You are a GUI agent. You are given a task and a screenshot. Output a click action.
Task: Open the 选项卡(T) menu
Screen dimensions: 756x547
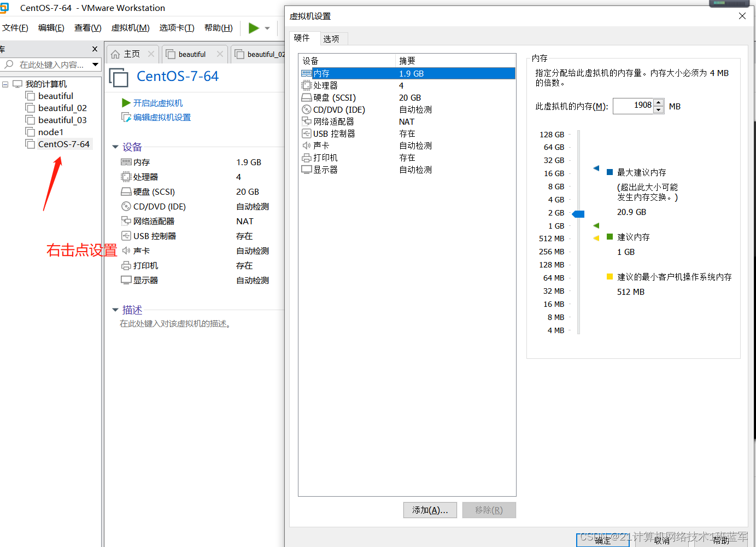[x=177, y=28]
